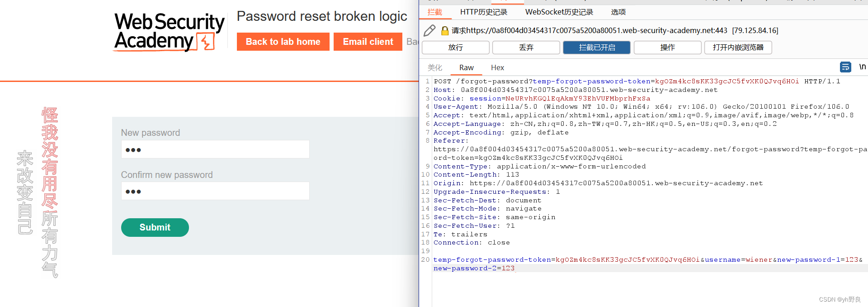Click the Cookie session header line
The width and height of the screenshot is (868, 307).
[x=542, y=98]
